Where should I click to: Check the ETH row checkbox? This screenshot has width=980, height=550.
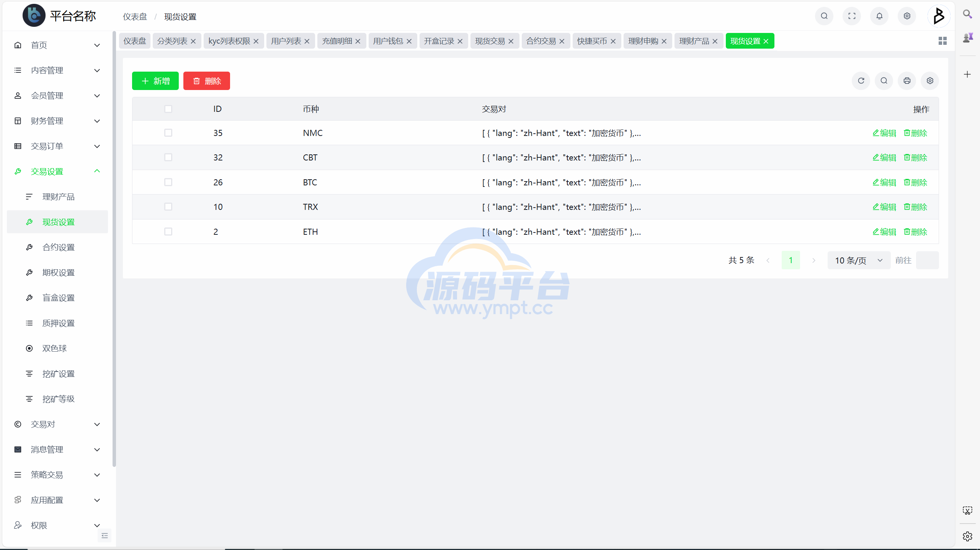[168, 232]
